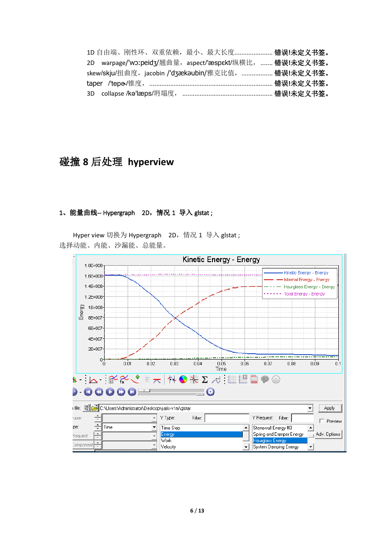Click the datum lines icon
Screen dimensions: 392x554
click(216, 379)
